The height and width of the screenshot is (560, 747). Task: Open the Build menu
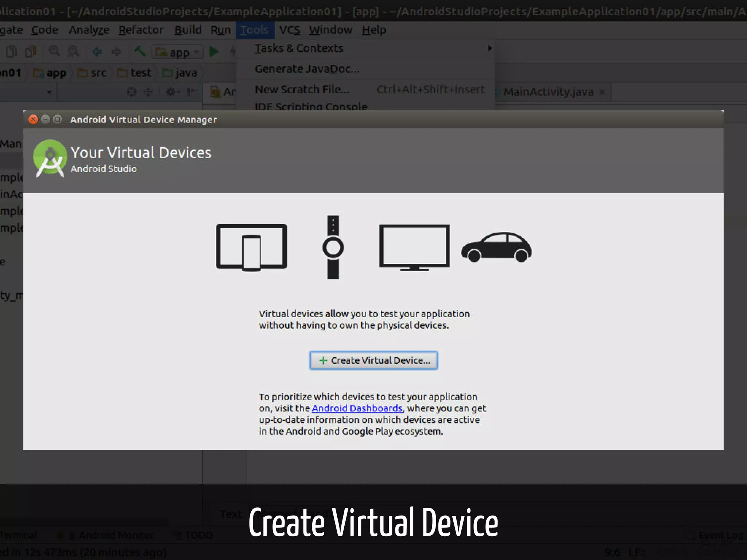188,30
